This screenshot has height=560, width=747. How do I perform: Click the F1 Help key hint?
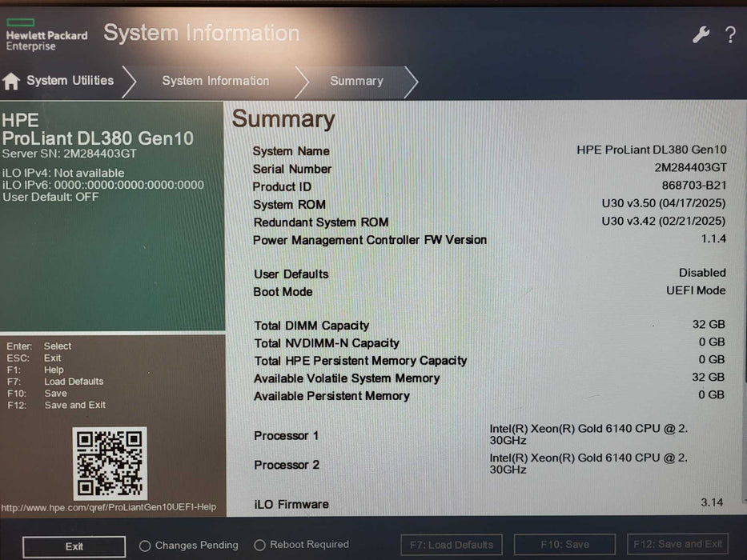tap(35, 370)
